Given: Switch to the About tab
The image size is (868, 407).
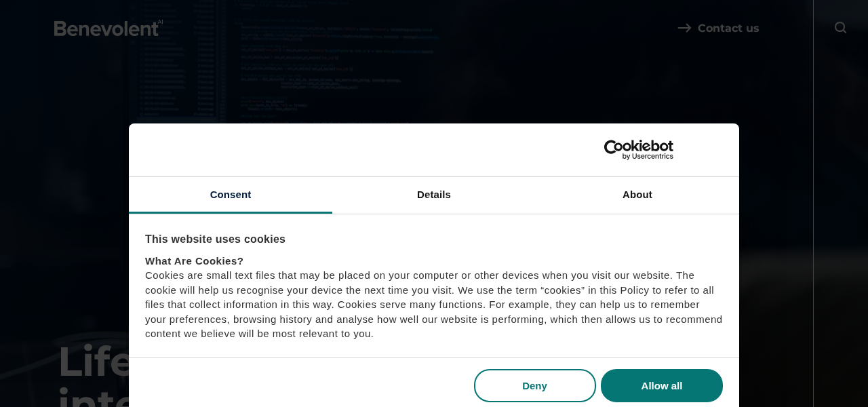Looking at the screenshot, I should click(x=637, y=195).
